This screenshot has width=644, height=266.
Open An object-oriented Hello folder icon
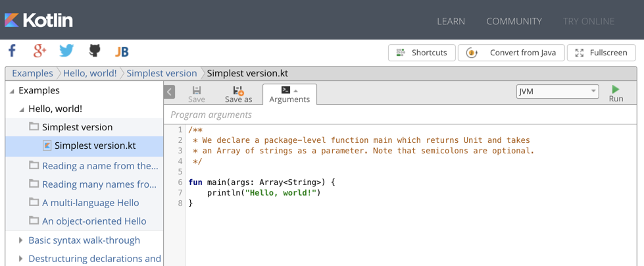pyautogui.click(x=34, y=221)
